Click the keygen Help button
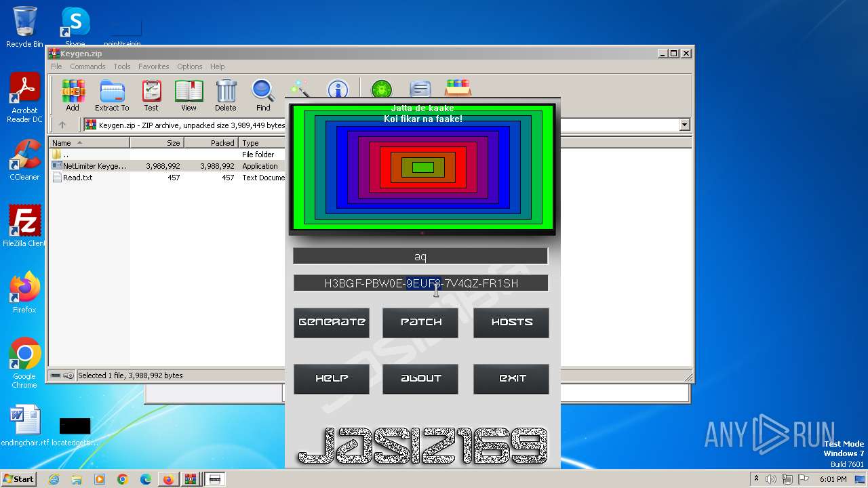The height and width of the screenshot is (488, 868). tap(332, 379)
